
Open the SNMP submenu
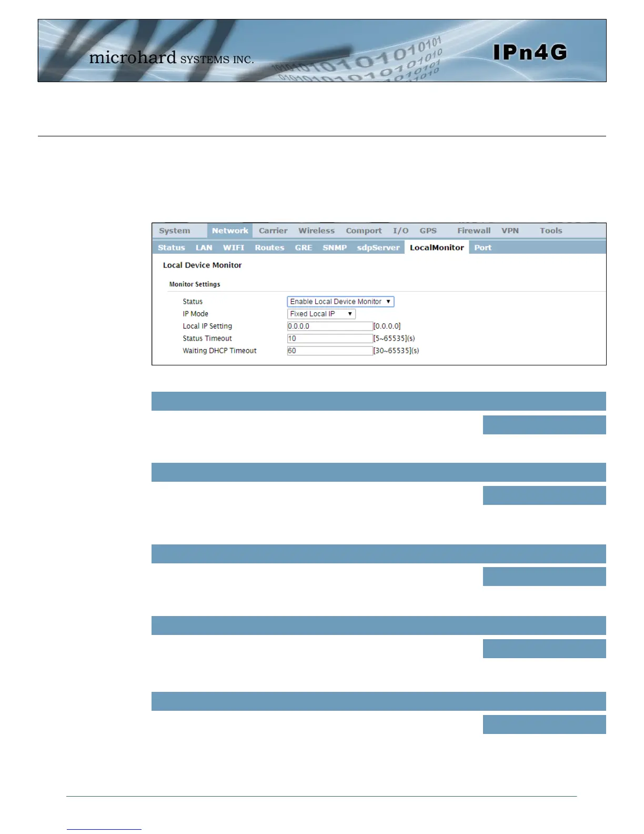coord(335,247)
